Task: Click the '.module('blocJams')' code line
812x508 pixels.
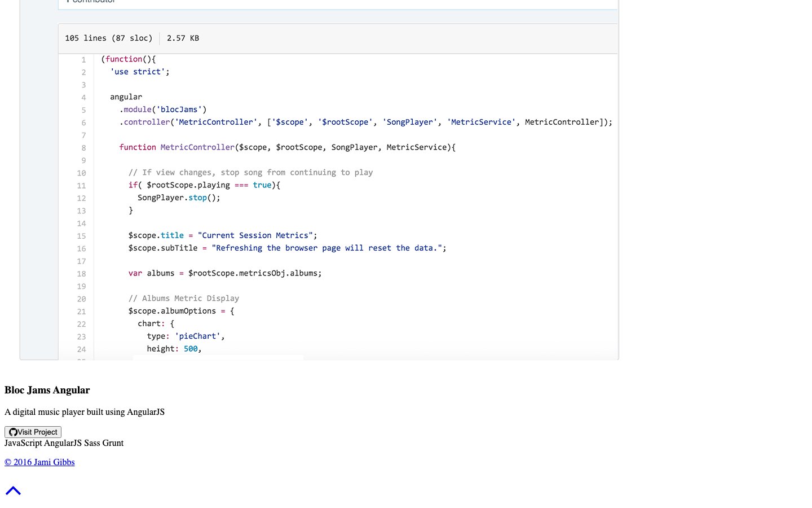Action: (x=163, y=110)
